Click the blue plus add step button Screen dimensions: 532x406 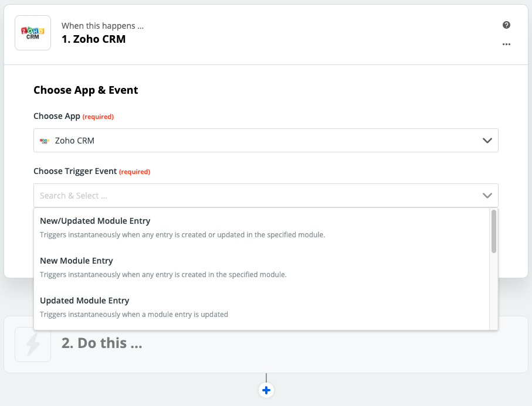(266, 390)
